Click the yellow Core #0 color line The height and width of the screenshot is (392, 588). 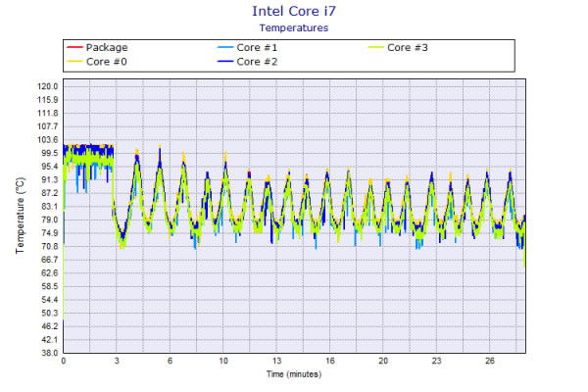coord(74,62)
